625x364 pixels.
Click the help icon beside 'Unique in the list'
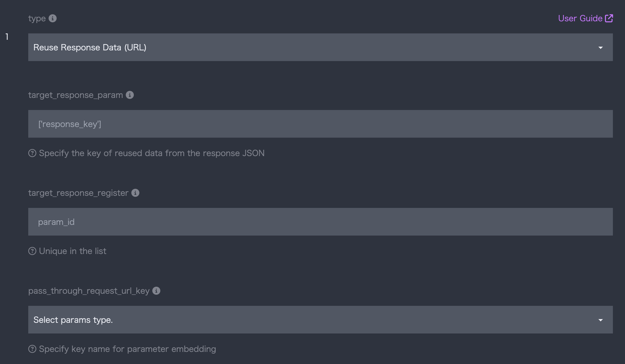tap(32, 251)
